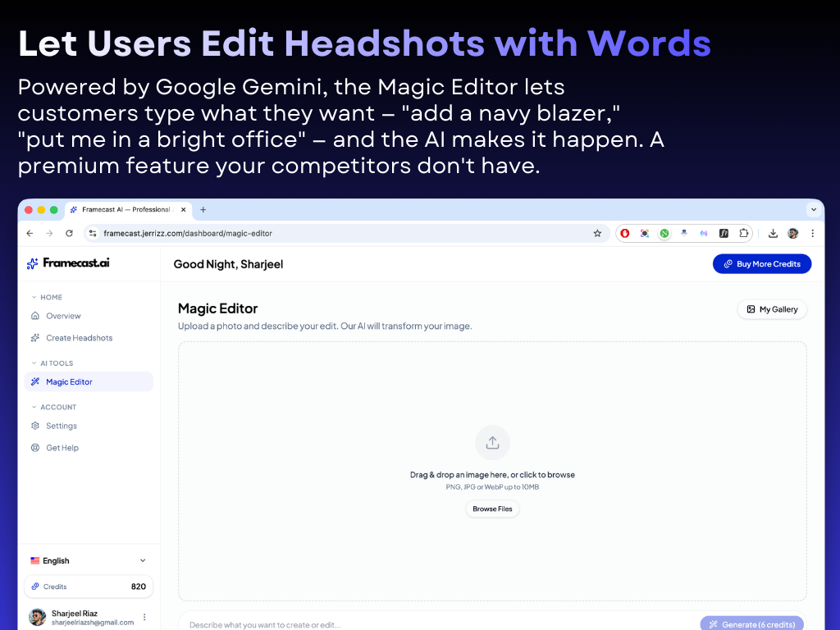
Task: Open Settings in sidebar
Action: click(89, 426)
